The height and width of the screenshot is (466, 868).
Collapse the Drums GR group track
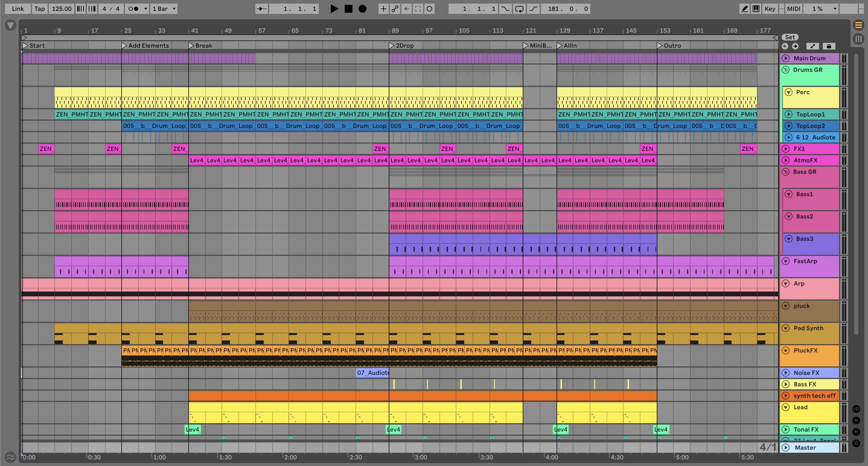coord(786,70)
